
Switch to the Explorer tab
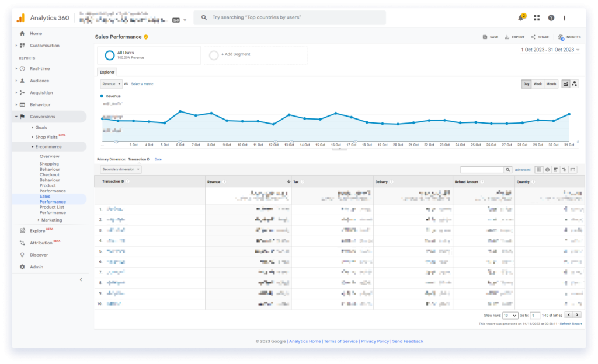[x=107, y=71]
